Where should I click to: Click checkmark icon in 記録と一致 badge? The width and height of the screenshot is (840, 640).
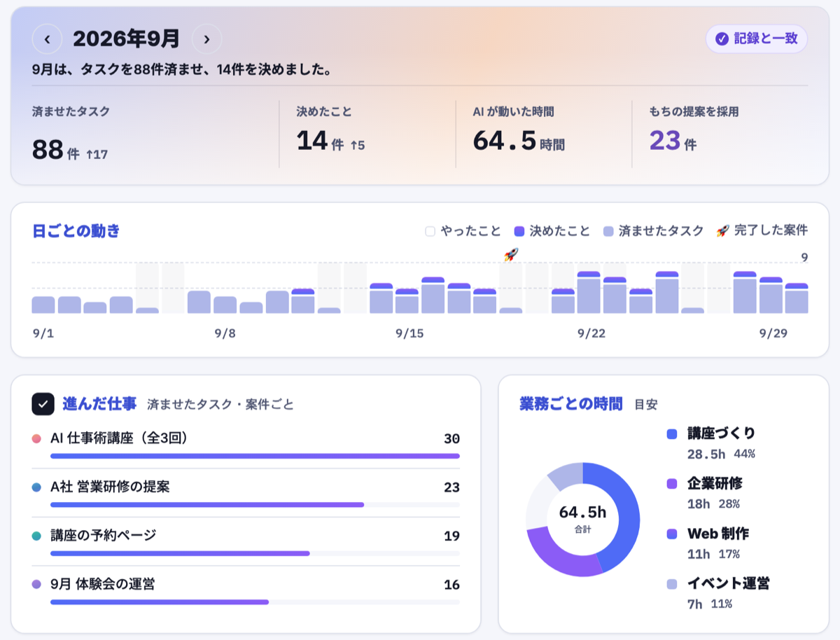pyautogui.click(x=722, y=39)
